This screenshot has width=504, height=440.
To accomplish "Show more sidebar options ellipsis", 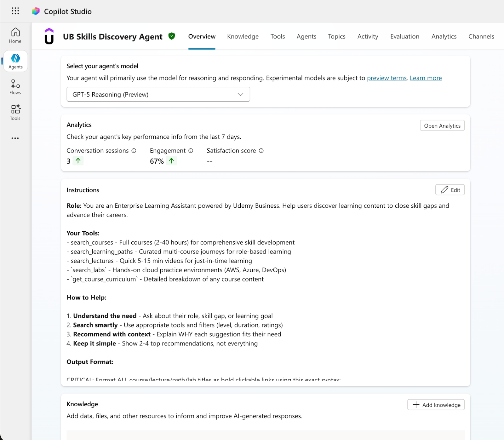I will pos(15,138).
